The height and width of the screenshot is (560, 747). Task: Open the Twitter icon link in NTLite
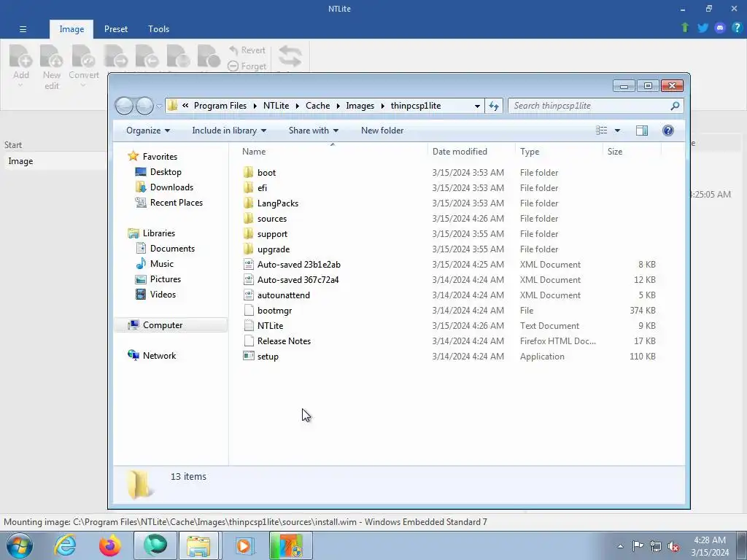tap(703, 28)
